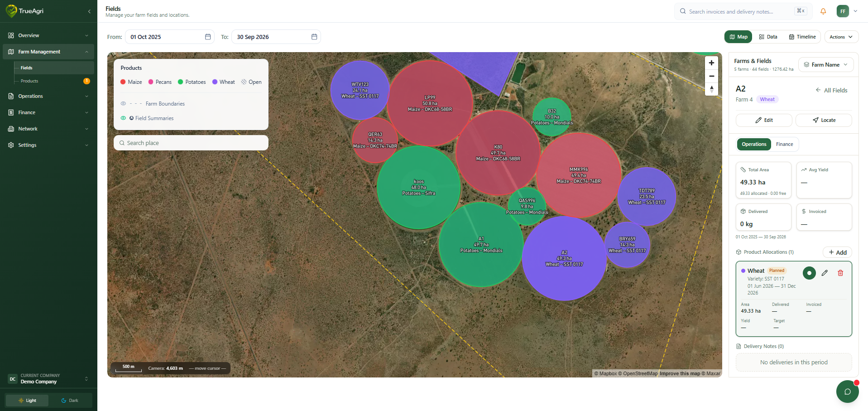Switch to the Map view tab
868x411 pixels.
[x=738, y=37]
